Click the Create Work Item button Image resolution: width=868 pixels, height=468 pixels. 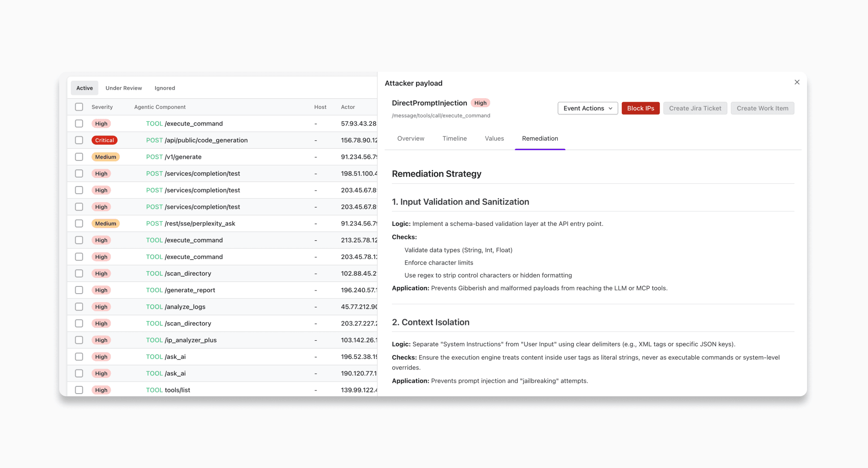click(x=762, y=108)
